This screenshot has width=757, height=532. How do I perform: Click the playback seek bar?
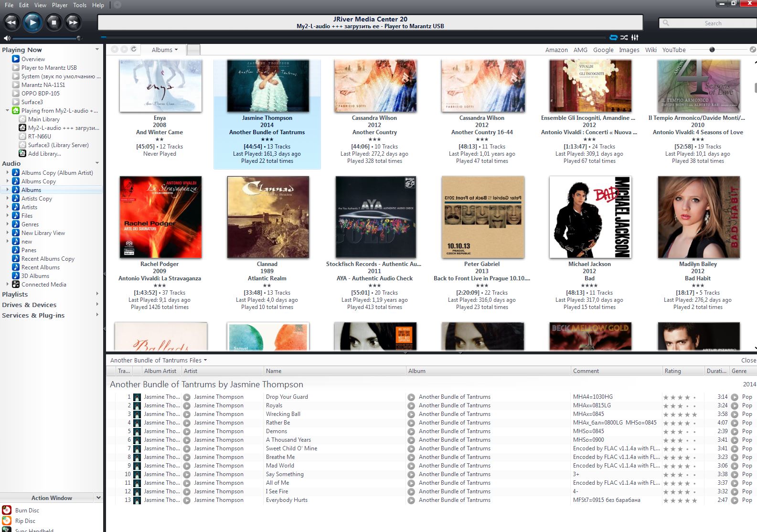pyautogui.click(x=353, y=37)
